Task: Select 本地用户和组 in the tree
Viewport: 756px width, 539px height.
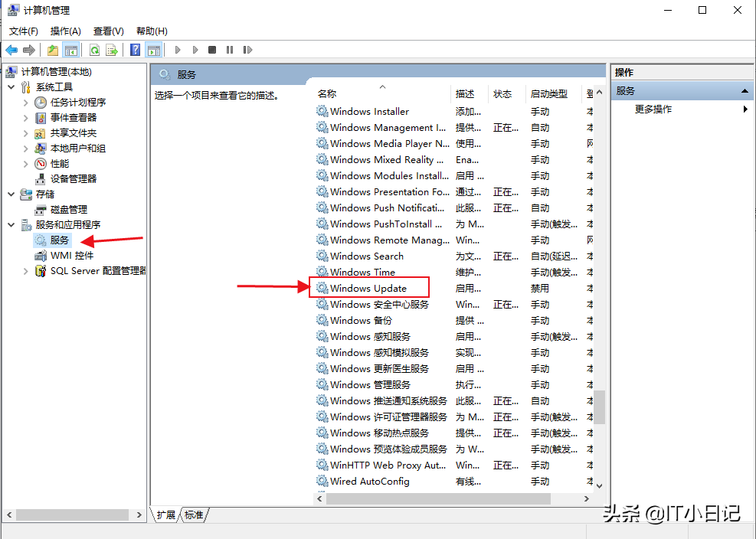Action: (x=78, y=149)
